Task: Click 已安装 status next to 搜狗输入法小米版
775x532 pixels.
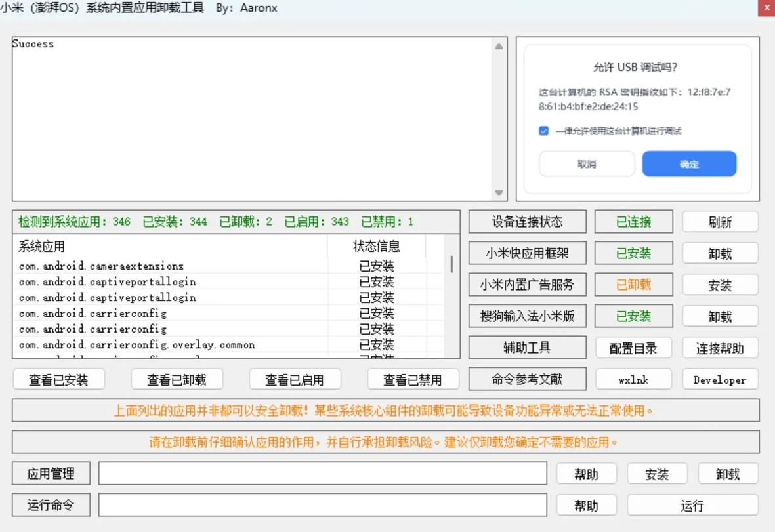Action: coord(634,316)
